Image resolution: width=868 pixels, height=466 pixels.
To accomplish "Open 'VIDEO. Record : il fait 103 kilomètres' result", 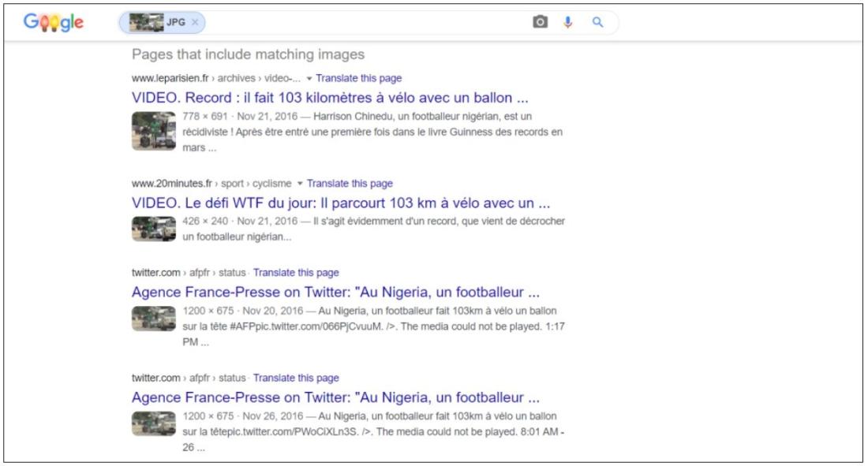I will 330,98.
